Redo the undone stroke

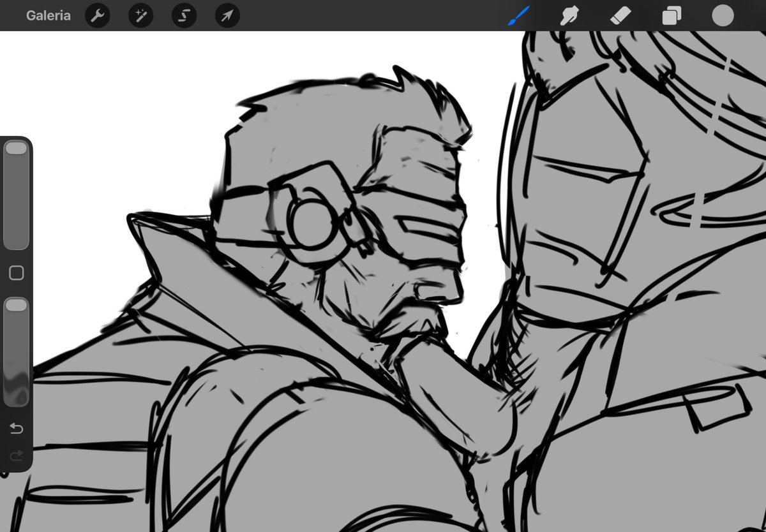(x=17, y=455)
